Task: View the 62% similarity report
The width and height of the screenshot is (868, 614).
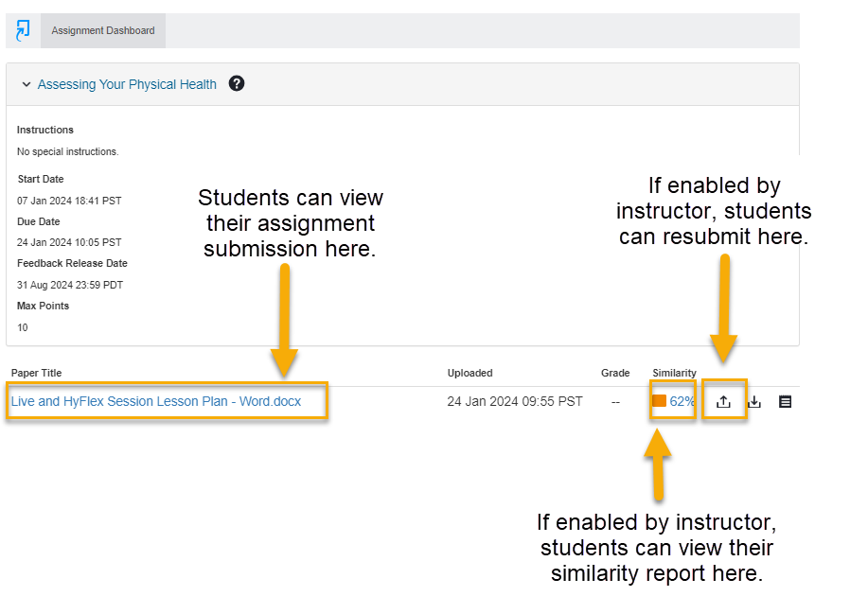Action: tap(682, 401)
